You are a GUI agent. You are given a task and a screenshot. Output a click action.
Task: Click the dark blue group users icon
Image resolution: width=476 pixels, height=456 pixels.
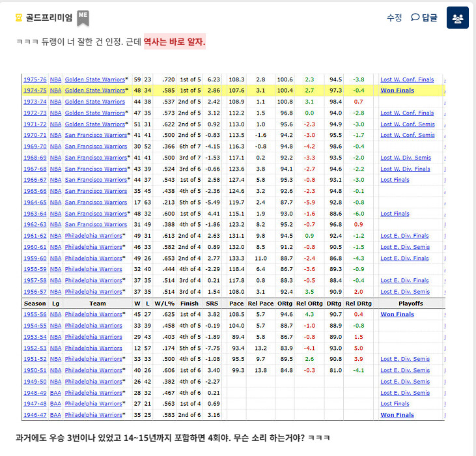pyautogui.click(x=458, y=18)
